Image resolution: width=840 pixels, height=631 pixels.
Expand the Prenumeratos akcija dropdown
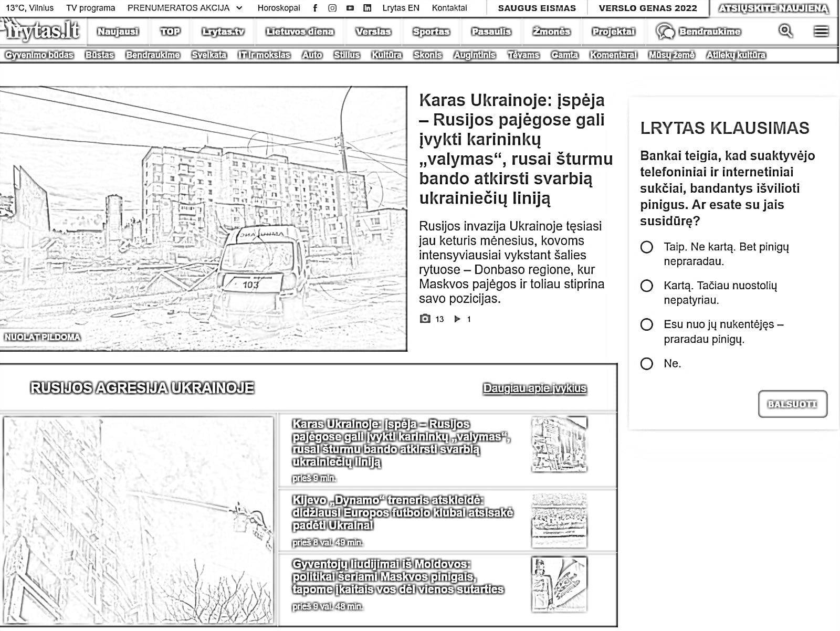239,8
